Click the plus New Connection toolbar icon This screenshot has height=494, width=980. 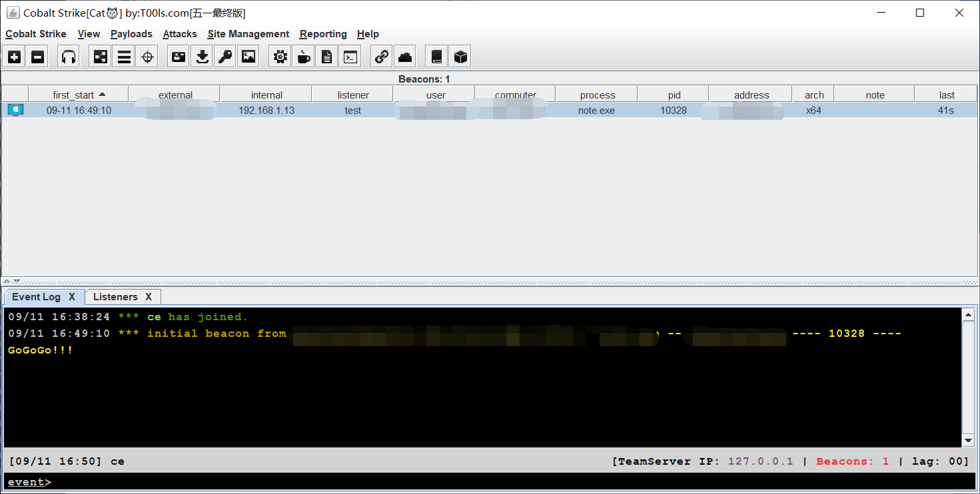click(x=15, y=57)
